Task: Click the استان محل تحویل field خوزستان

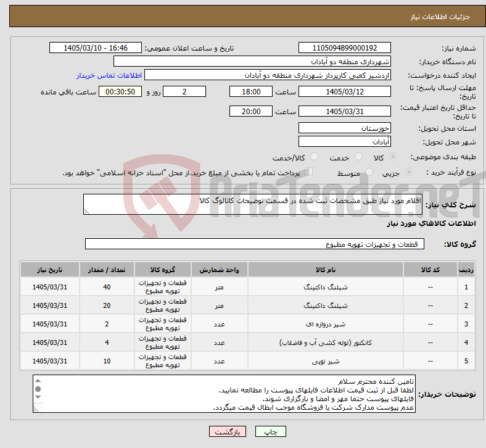Action: 344,128
